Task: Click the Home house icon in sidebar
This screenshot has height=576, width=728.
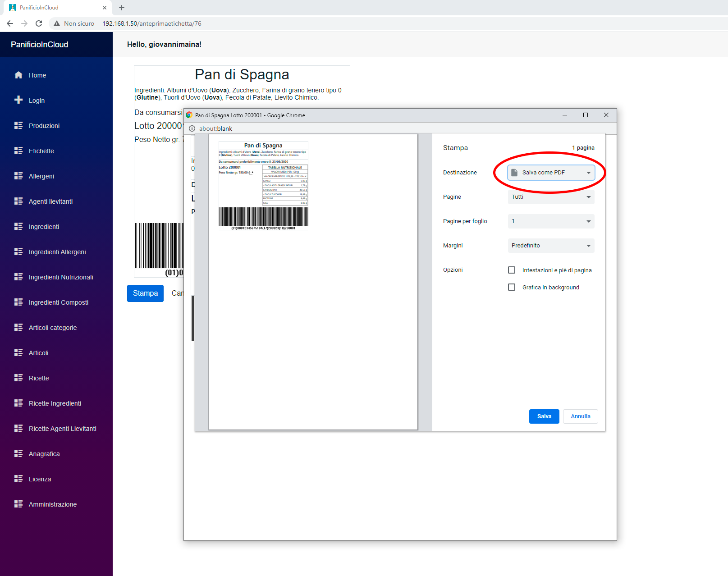Action: tap(18, 75)
